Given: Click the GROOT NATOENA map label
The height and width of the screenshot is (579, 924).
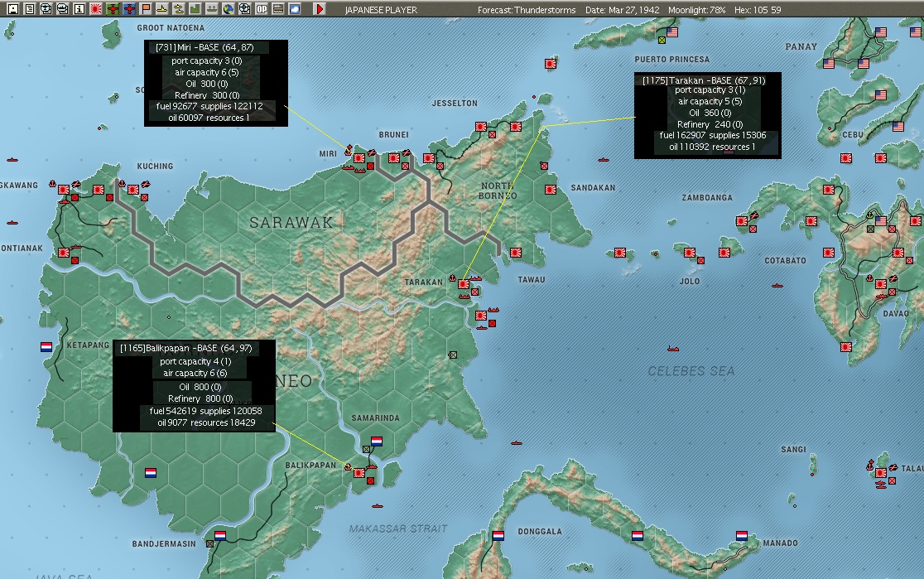Looking at the screenshot, I should pos(171,27).
